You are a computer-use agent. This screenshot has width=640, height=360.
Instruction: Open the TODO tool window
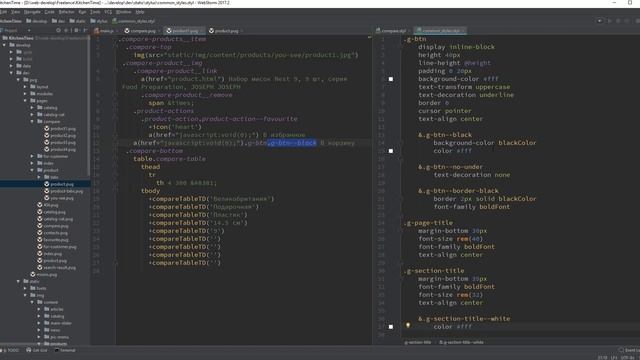(11, 350)
